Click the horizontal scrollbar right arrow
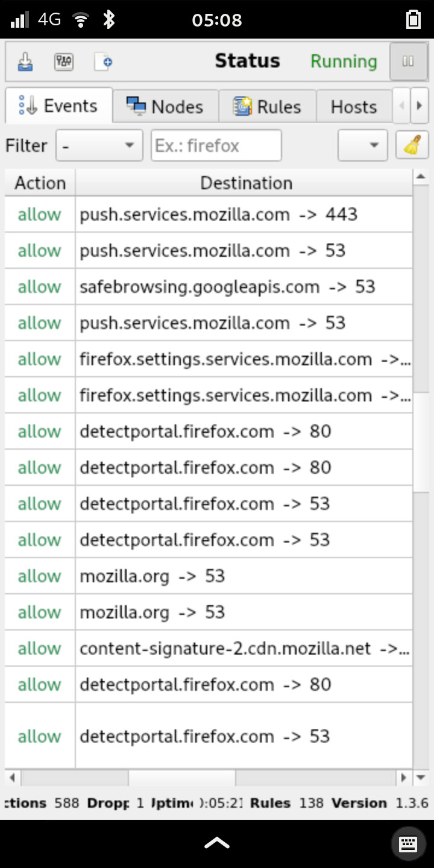Viewport: 434px width, 868px height. coord(404,778)
